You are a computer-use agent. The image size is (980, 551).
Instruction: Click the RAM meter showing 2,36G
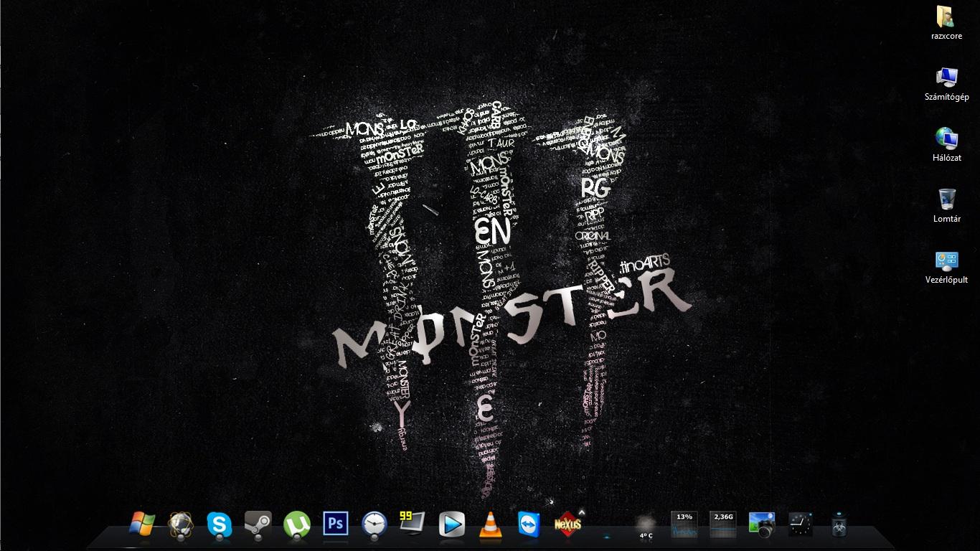click(x=723, y=524)
